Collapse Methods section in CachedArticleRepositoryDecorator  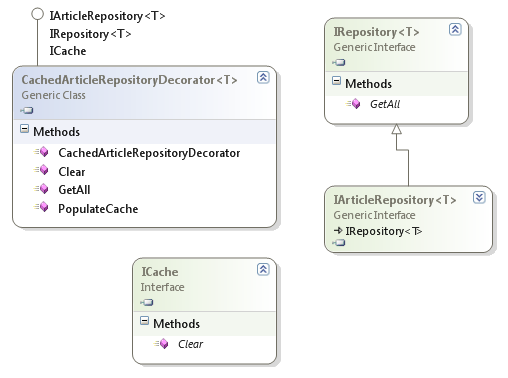pos(24,129)
